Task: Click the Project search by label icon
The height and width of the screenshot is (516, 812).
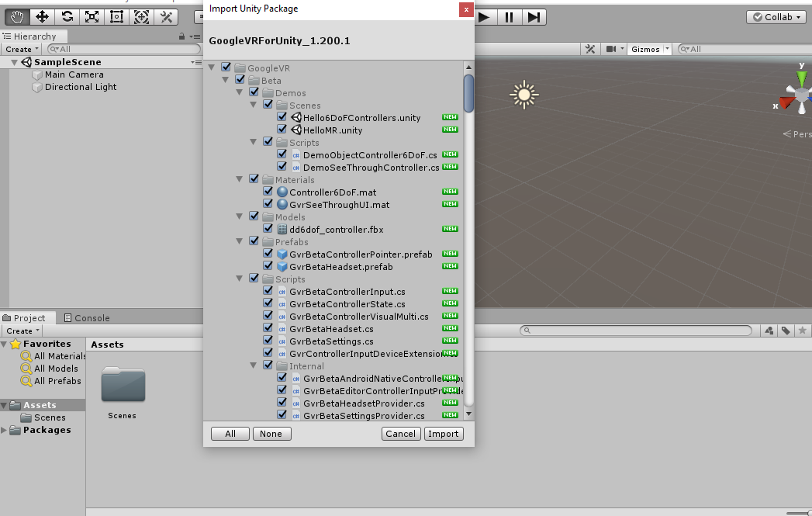Action: tap(786, 331)
